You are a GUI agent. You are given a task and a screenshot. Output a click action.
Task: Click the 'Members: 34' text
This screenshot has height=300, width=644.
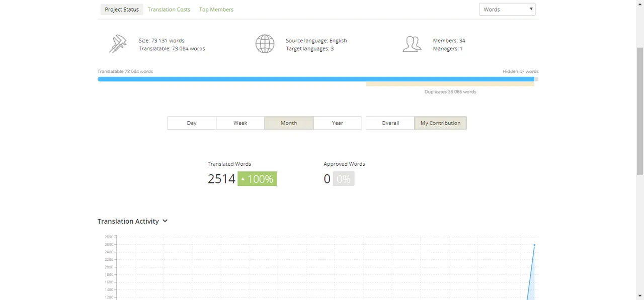[449, 41]
